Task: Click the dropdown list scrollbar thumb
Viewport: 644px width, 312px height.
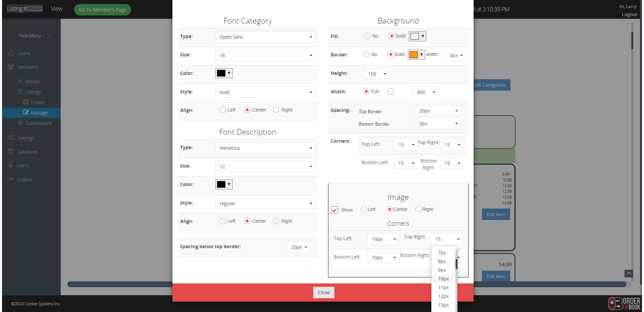Action: click(457, 264)
